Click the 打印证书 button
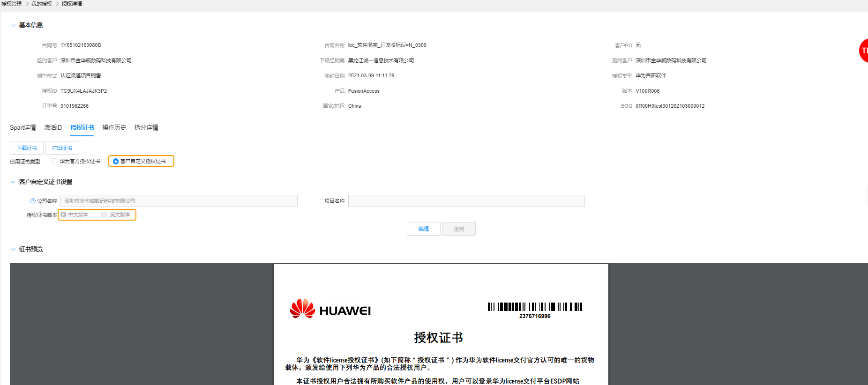868x385 pixels. [x=62, y=148]
